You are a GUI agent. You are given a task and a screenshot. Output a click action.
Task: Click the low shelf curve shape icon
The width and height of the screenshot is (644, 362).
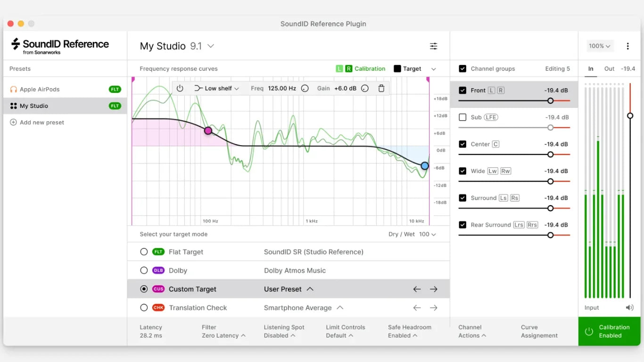198,88
